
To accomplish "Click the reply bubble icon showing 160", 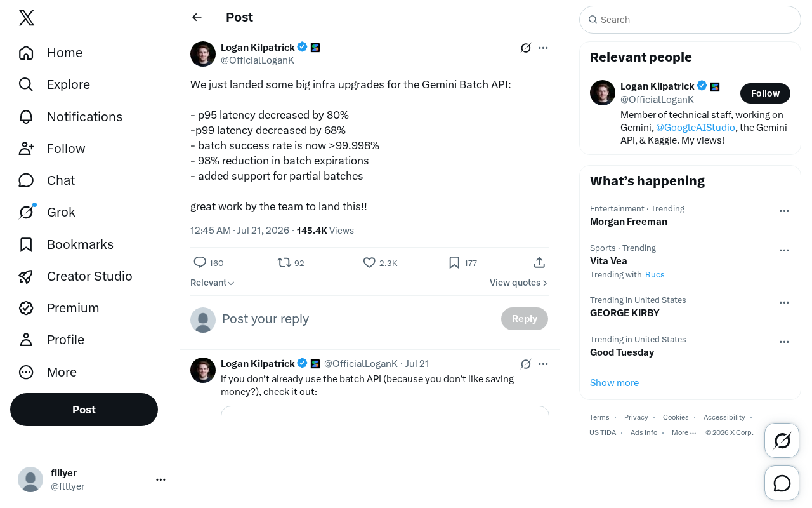I will pos(200,262).
